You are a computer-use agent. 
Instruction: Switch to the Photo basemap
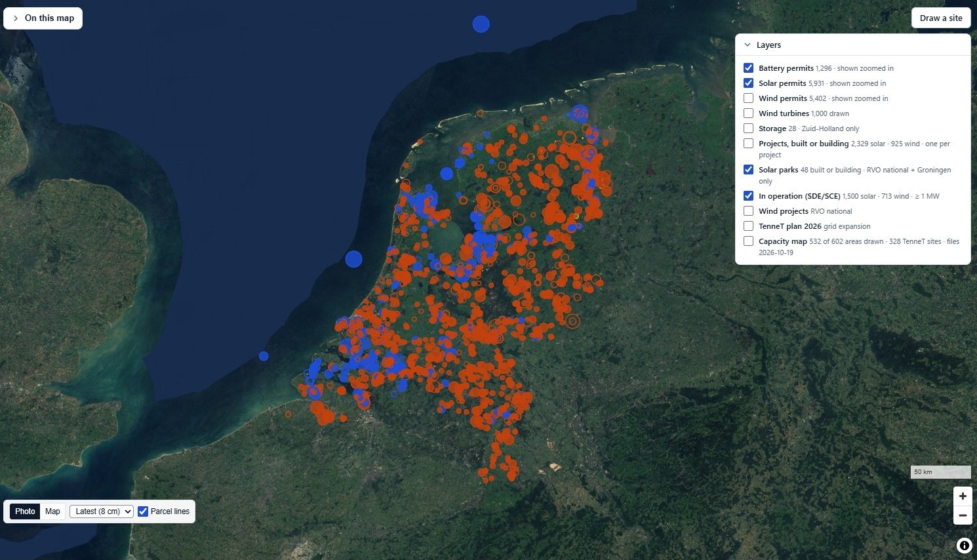click(25, 511)
